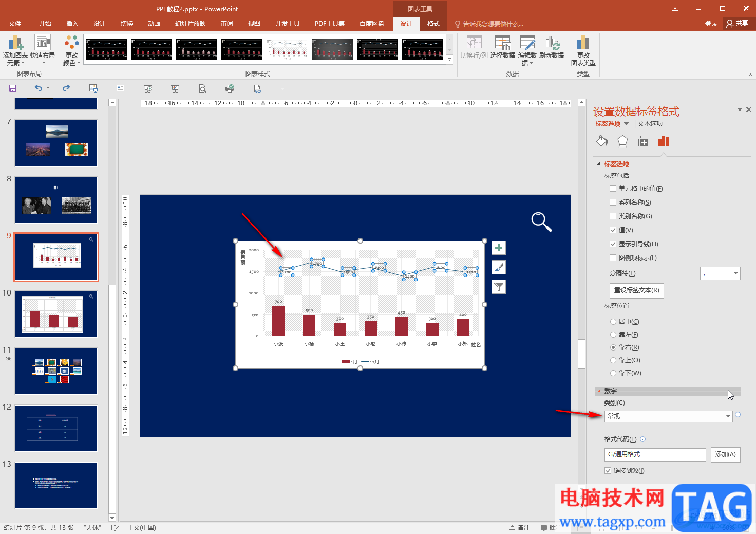Enable the Series Name checkbox
The width and height of the screenshot is (756, 534).
[x=613, y=202]
